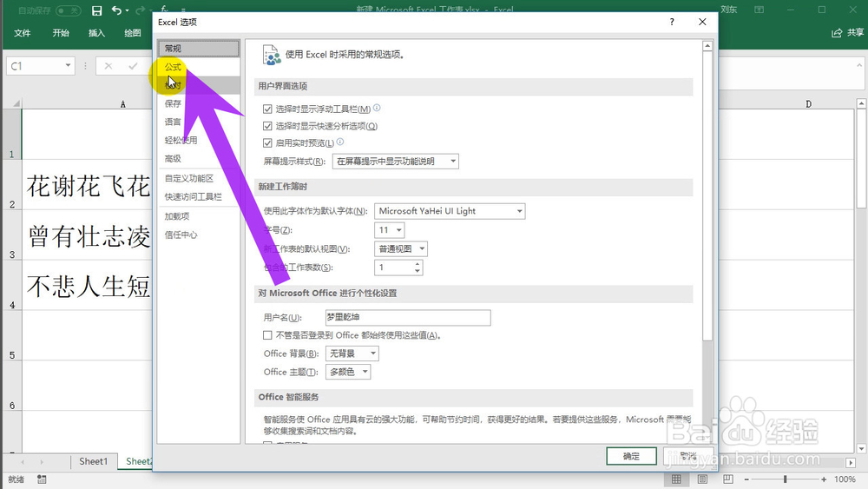Select row 5 header

(x=12, y=335)
